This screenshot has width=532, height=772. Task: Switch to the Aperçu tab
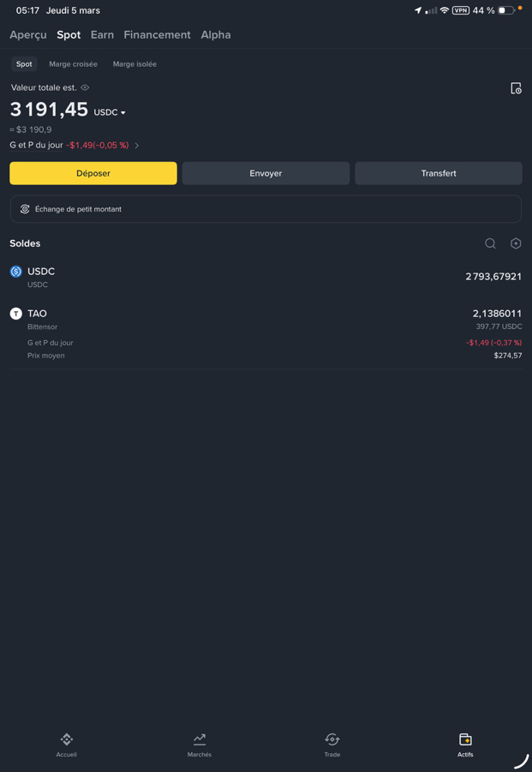[x=28, y=35]
